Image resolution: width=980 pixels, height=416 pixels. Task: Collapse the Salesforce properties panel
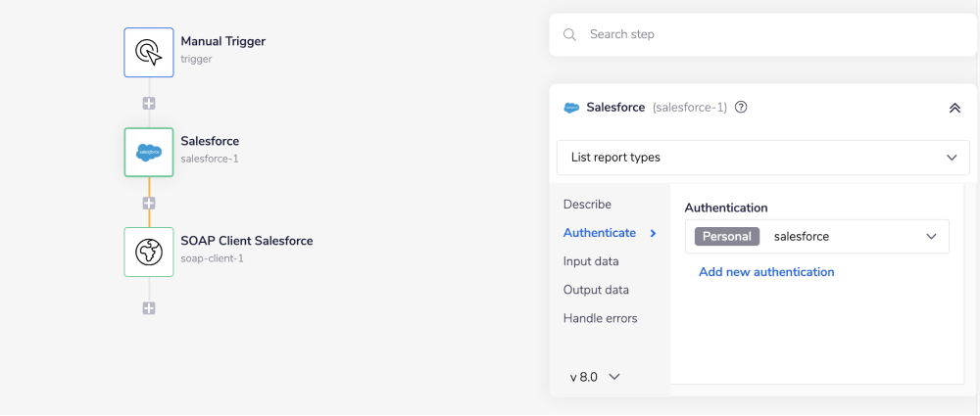coord(955,108)
